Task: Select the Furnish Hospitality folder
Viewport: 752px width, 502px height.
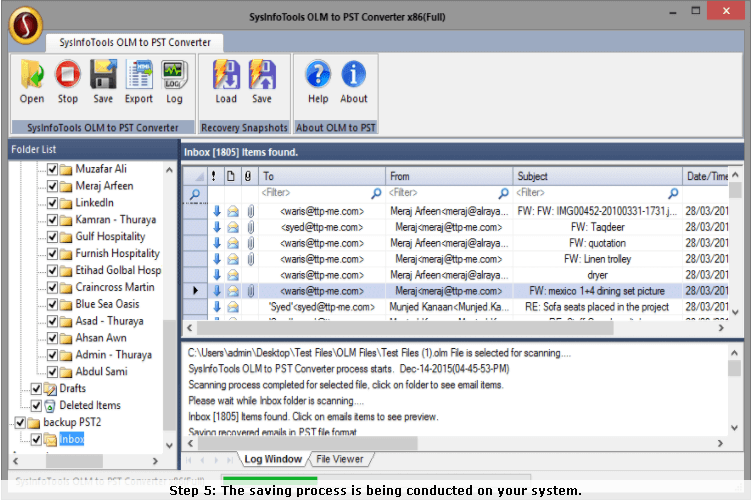Action: (x=118, y=254)
